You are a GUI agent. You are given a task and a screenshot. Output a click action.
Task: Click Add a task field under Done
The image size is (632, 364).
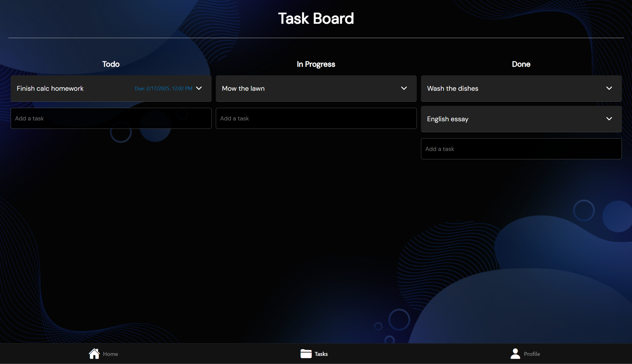click(x=521, y=149)
